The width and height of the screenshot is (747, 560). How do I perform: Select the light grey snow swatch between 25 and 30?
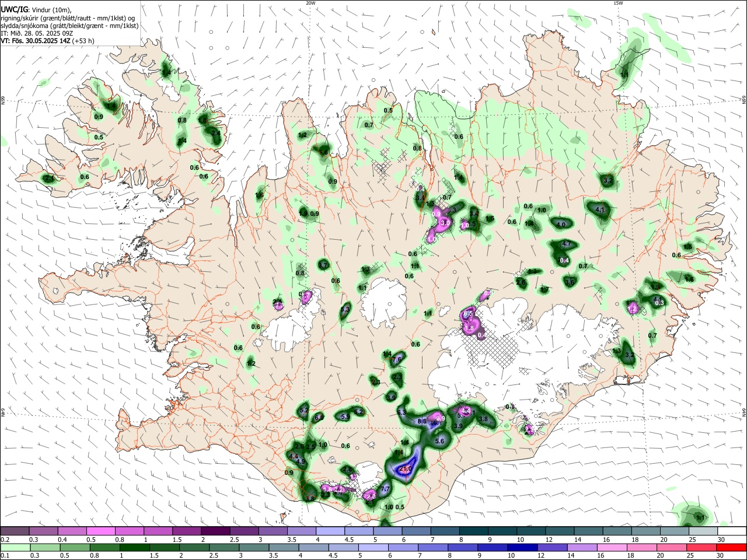pos(702,531)
